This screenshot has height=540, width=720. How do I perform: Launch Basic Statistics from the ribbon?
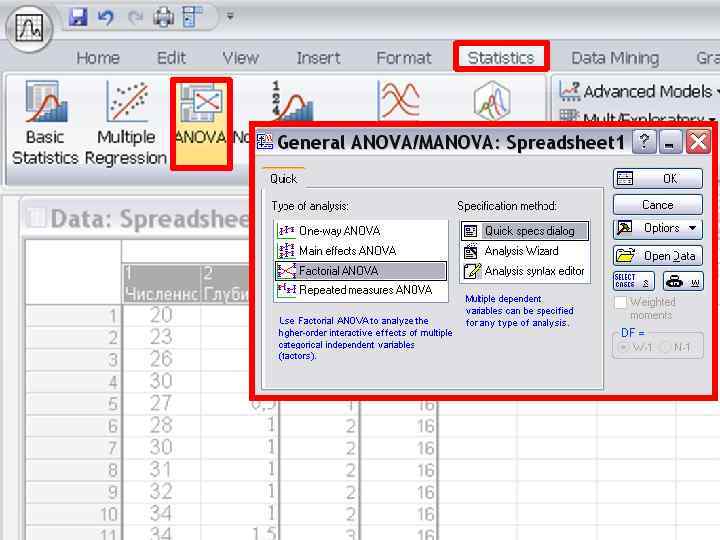[x=45, y=123]
